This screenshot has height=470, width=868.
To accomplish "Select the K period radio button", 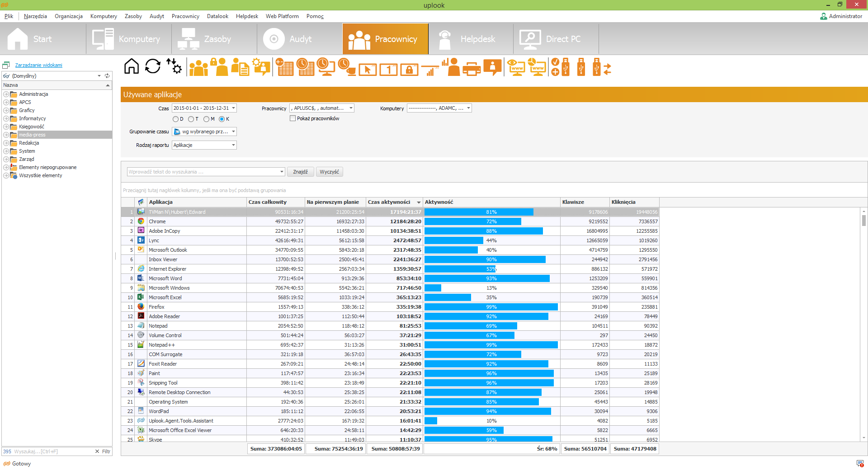I will pyautogui.click(x=222, y=119).
